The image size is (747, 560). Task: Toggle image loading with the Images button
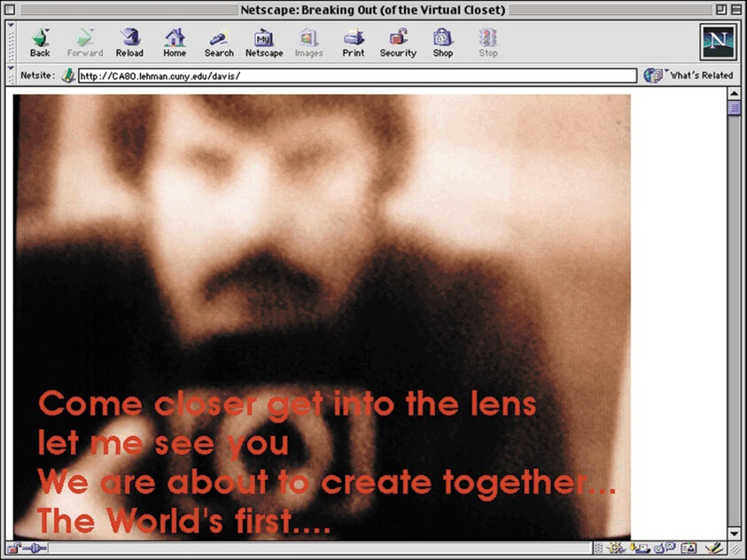(308, 39)
